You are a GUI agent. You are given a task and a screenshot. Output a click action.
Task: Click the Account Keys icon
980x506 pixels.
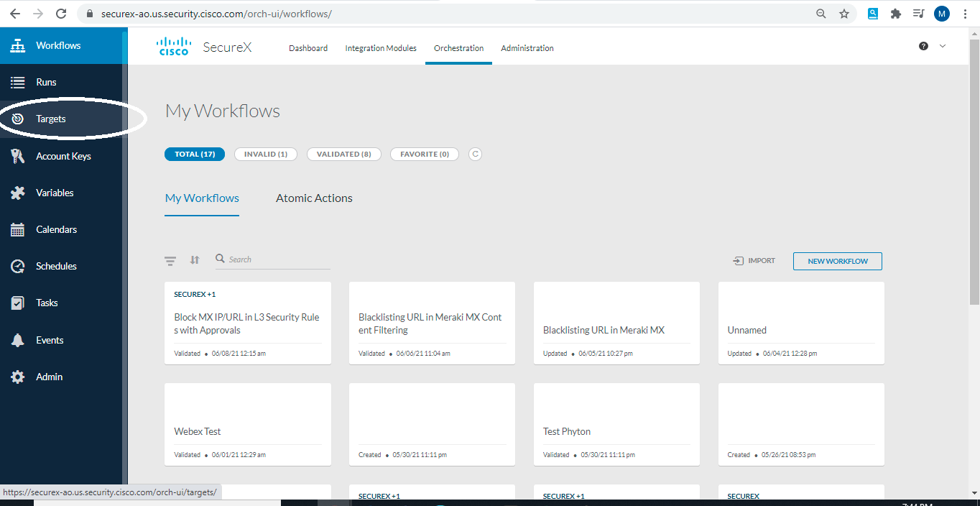click(x=18, y=156)
